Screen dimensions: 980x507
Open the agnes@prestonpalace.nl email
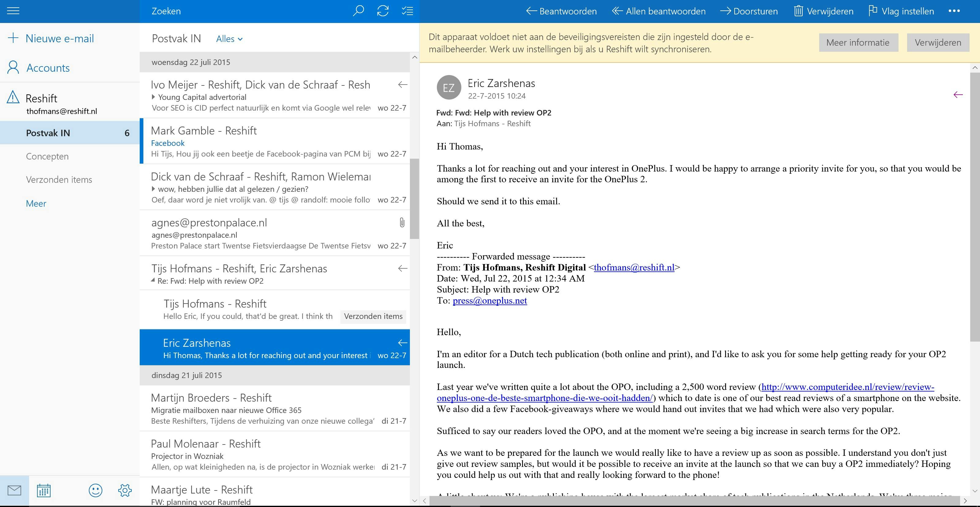tap(275, 233)
